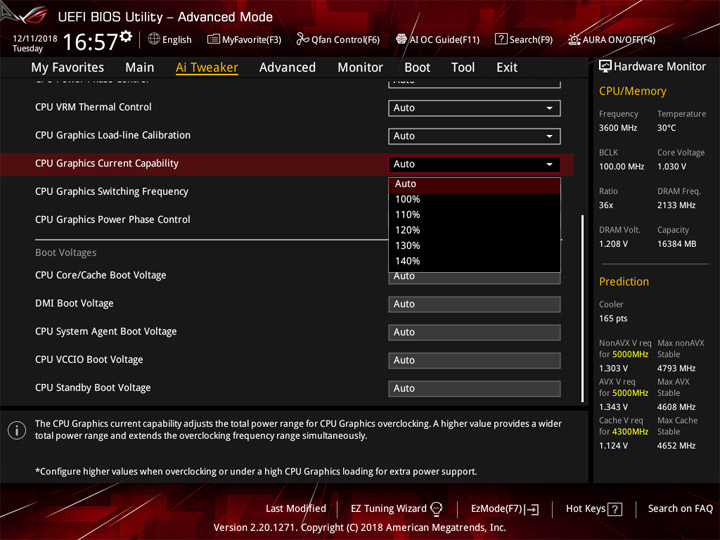Click CPU Core/Cache Boot Voltage field

coord(474,277)
